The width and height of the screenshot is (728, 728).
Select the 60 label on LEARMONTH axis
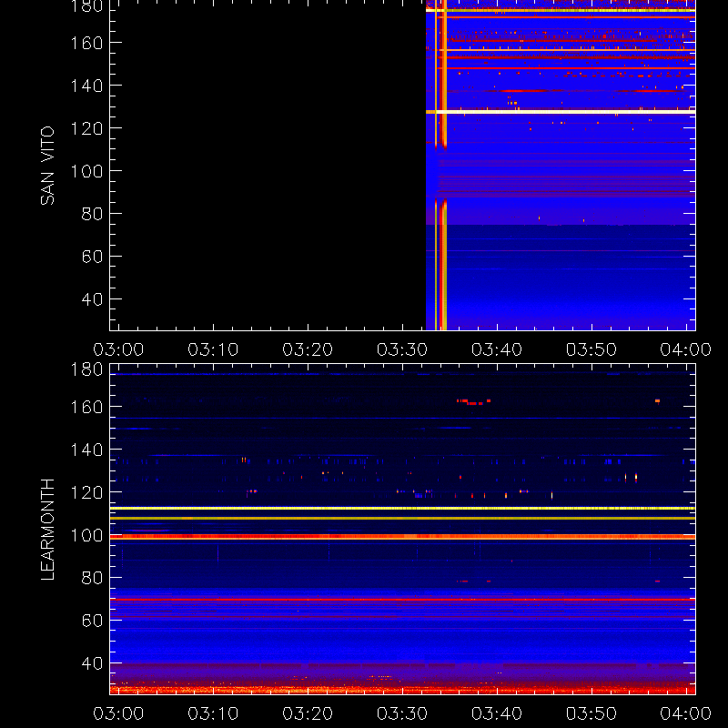point(92,621)
